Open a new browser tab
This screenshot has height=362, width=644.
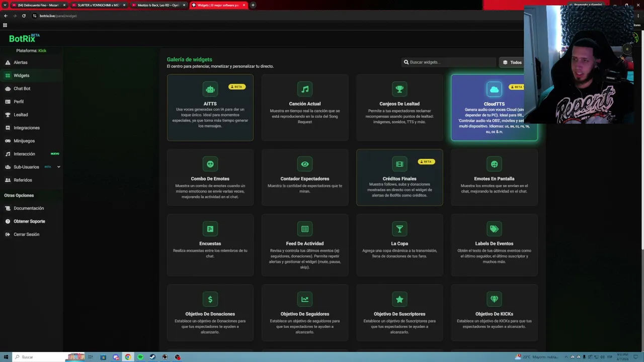(x=253, y=5)
